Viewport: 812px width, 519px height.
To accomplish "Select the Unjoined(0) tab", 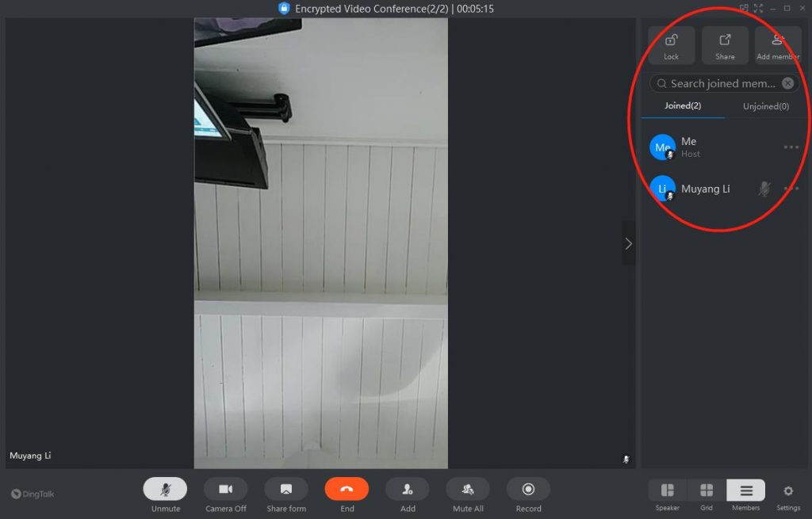I will 765,106.
